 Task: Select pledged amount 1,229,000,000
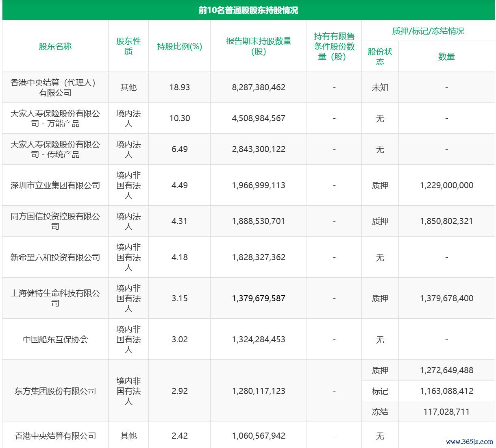pyautogui.click(x=446, y=185)
